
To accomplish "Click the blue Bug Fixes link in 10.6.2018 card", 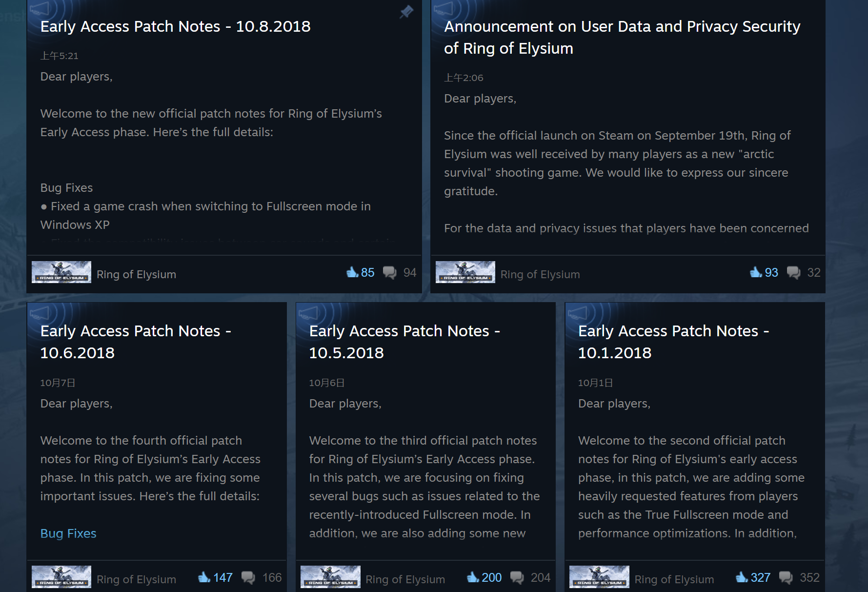I will point(68,533).
